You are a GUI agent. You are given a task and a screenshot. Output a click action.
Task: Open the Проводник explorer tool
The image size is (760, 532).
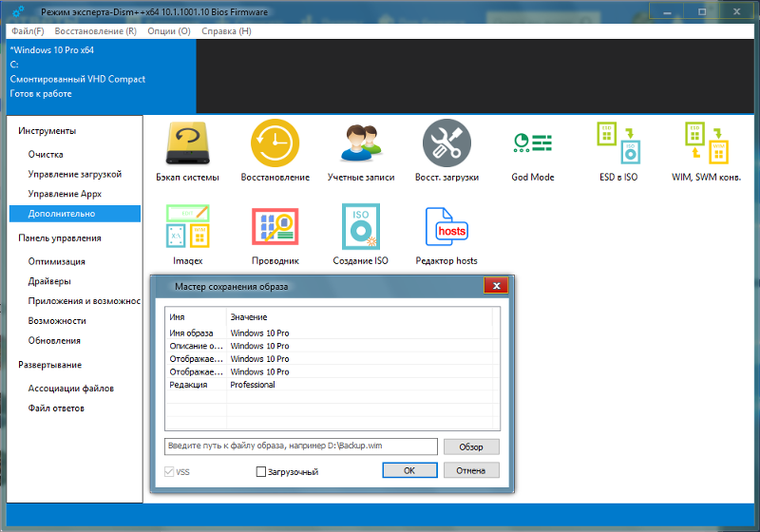(275, 235)
